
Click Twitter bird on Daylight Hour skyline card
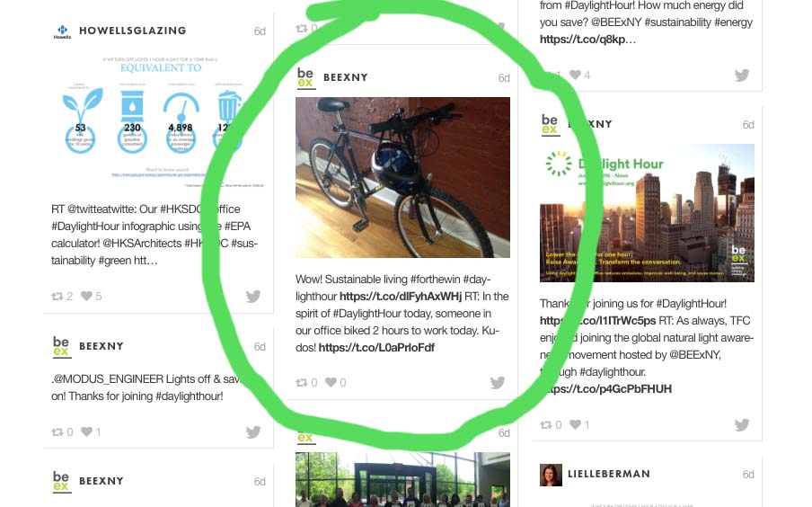point(742,424)
